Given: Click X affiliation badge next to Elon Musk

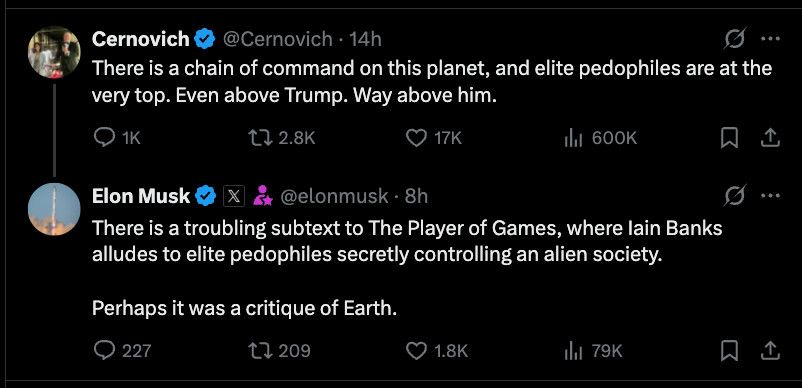Looking at the screenshot, I should (x=234, y=196).
